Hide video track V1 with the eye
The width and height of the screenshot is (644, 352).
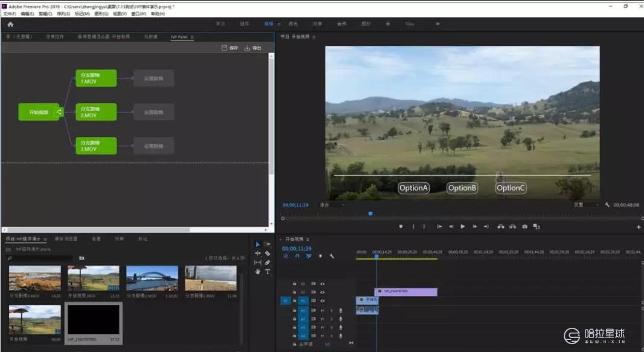(322, 301)
